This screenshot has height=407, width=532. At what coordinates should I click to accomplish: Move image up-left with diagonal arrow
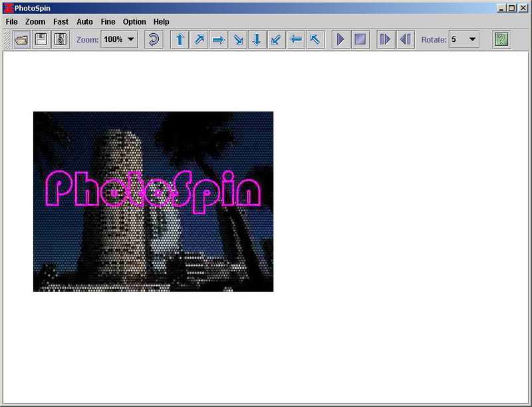(x=315, y=40)
